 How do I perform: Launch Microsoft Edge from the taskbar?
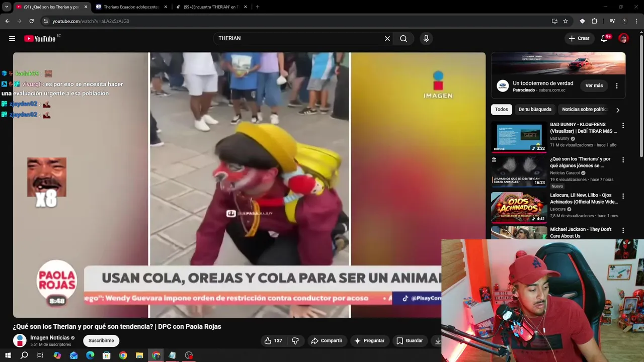click(90, 355)
